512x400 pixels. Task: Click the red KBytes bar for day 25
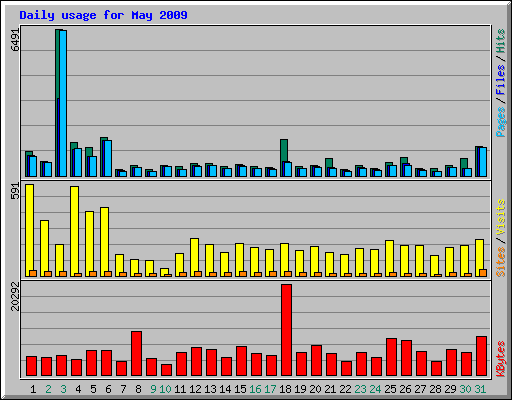pyautogui.click(x=391, y=357)
